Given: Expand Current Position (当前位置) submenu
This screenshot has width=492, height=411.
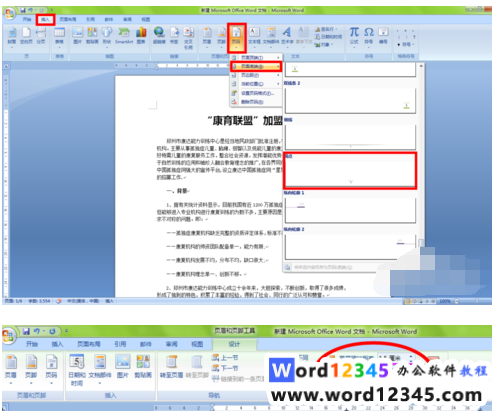Looking at the screenshot, I should (256, 84).
